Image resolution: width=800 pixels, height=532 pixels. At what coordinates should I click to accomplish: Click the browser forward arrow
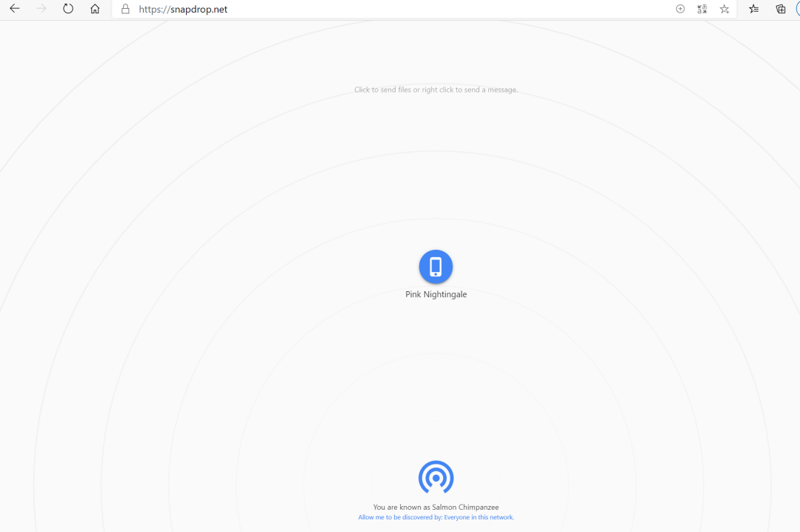pos(41,9)
